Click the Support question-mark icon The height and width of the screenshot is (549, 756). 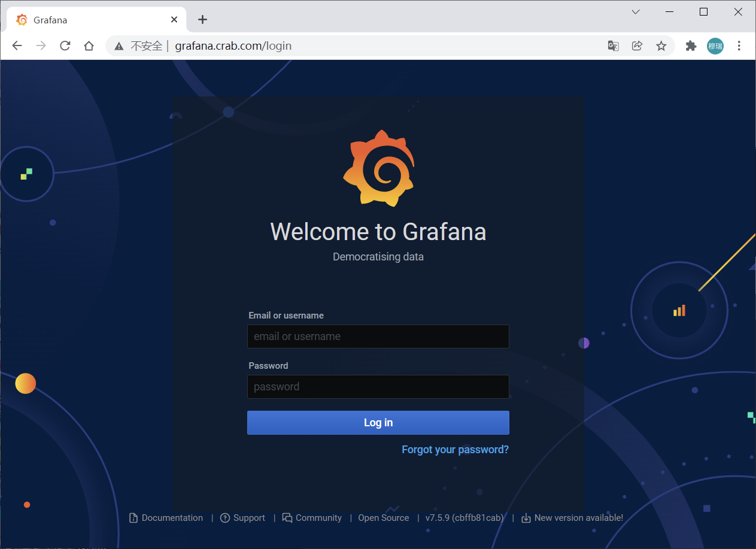coord(225,518)
